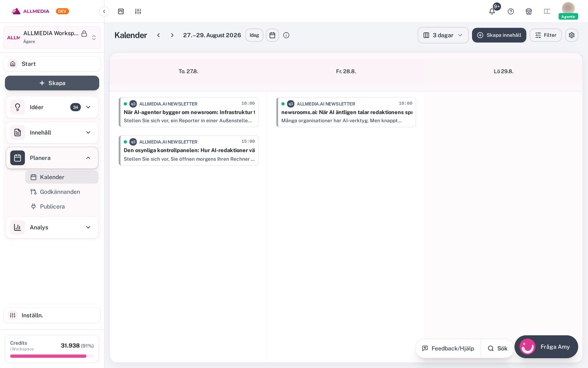This screenshot has height=368, width=588.
Task: Open the 'När AI-agenter bygger om newsroom' entry
Action: click(188, 112)
